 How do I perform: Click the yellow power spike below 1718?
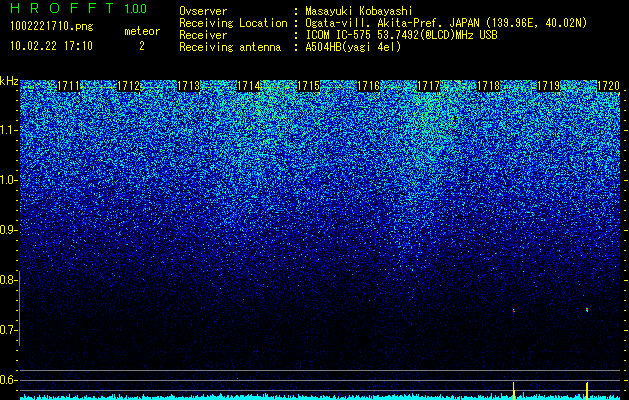pyautogui.click(x=513, y=390)
